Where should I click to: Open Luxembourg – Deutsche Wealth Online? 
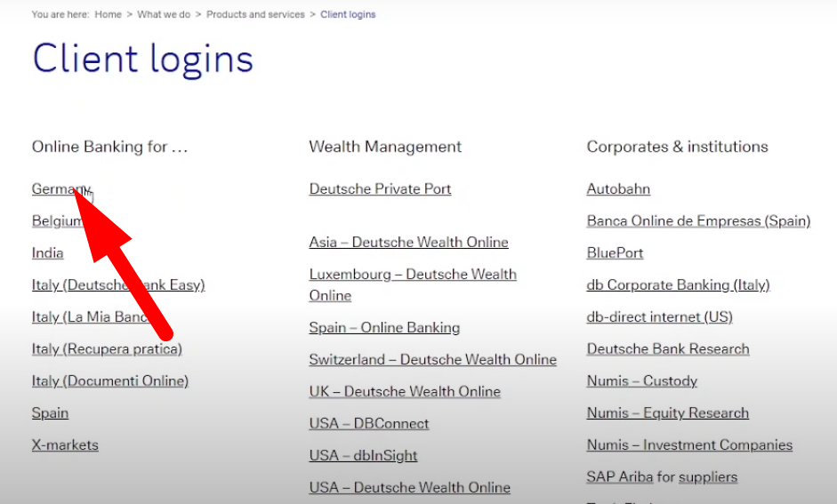pos(413,275)
